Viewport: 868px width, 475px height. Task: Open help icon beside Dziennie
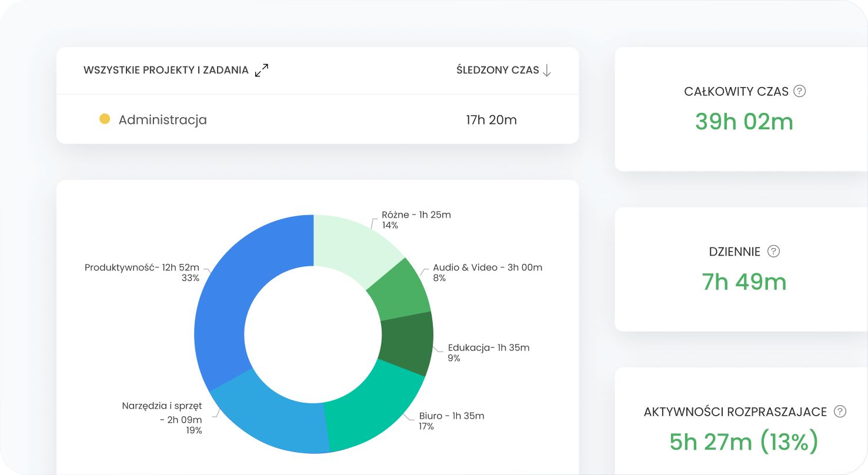(x=774, y=252)
